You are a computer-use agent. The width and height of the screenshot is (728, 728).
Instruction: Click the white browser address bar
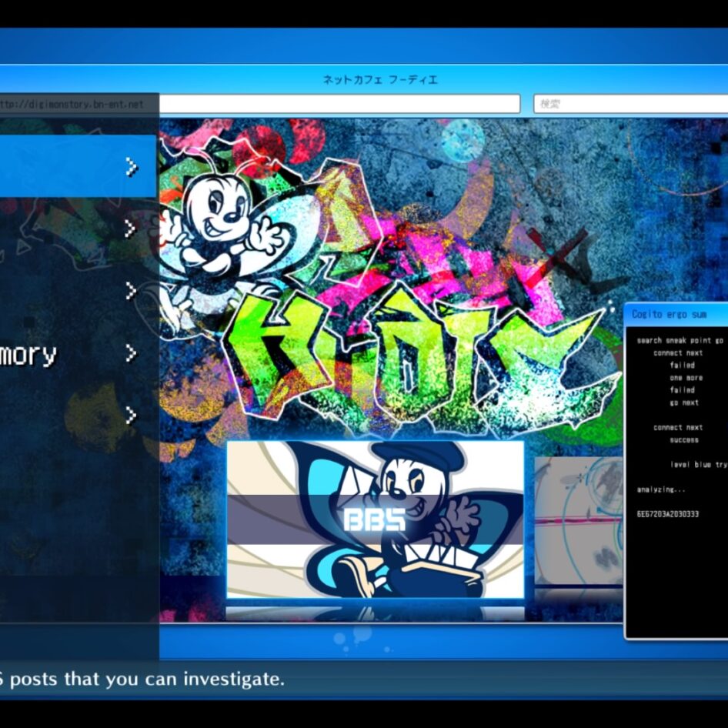339,104
